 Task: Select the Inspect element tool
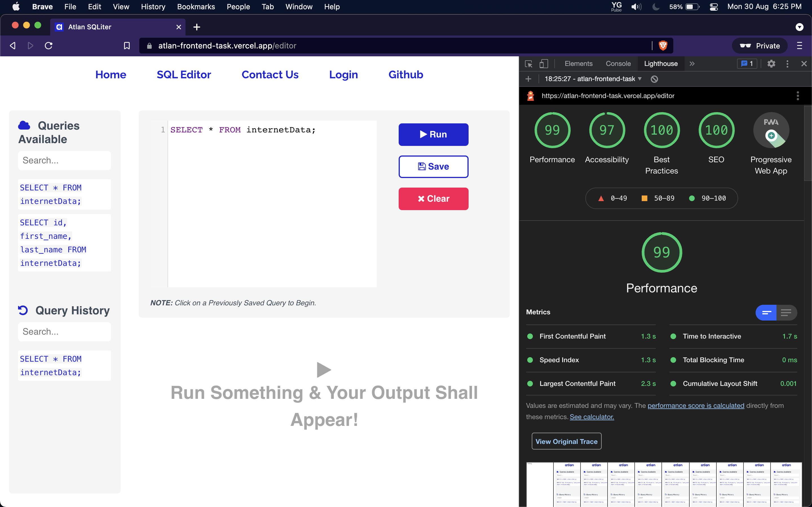click(x=528, y=63)
